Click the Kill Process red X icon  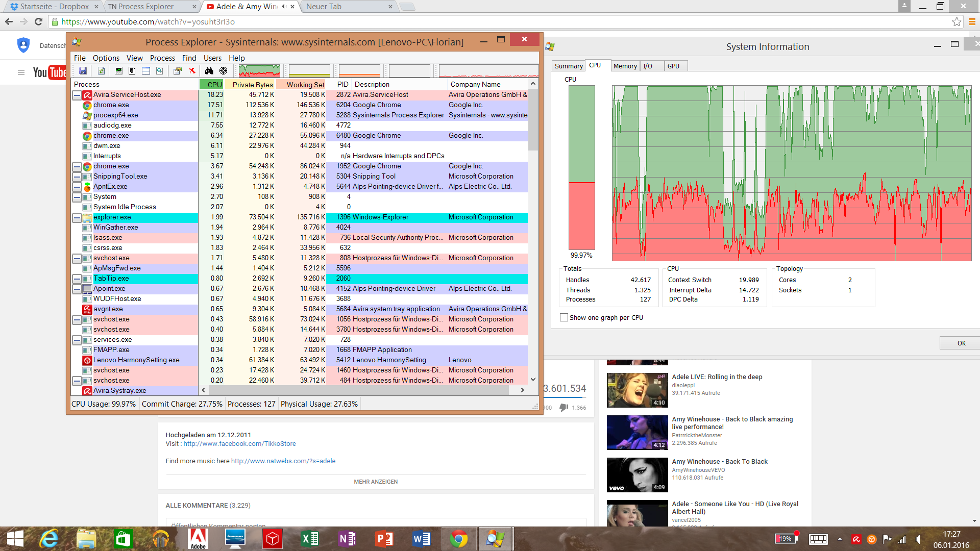coord(192,71)
